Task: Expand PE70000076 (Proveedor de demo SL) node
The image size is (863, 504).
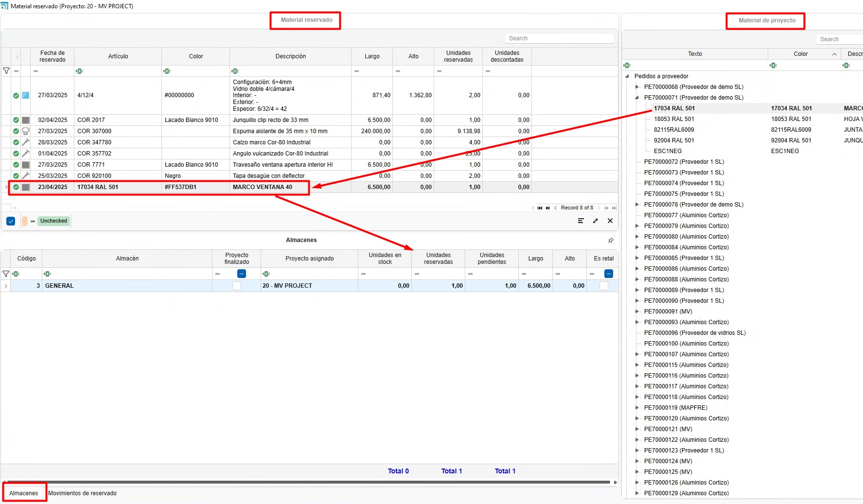Action: tap(637, 205)
